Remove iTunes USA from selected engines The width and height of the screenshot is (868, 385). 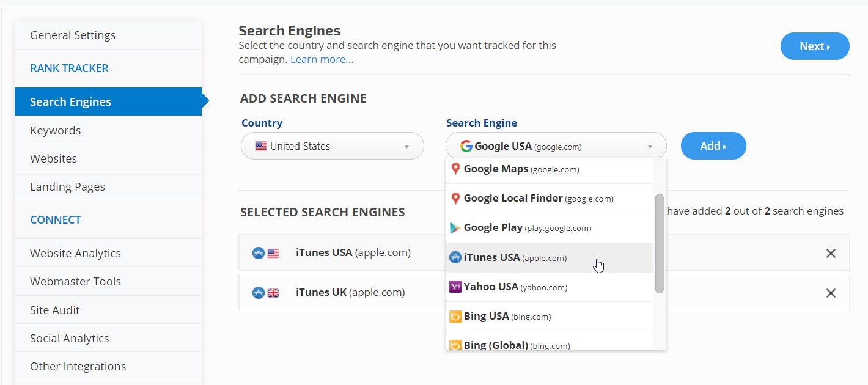831,253
